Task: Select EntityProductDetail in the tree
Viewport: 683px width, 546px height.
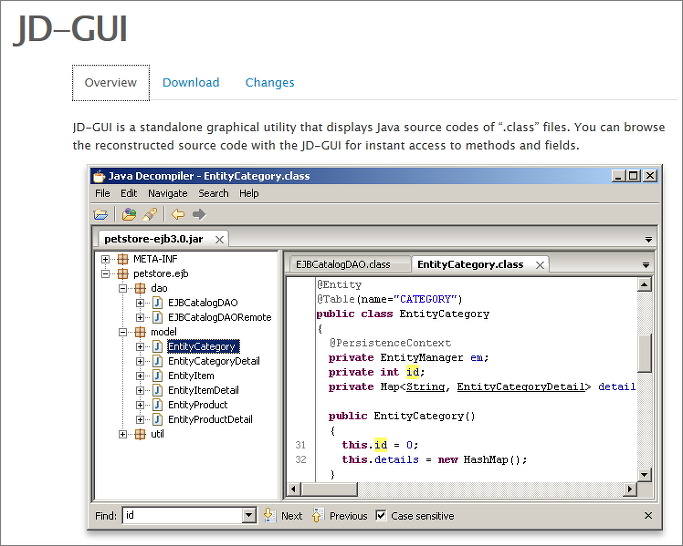Action: [x=210, y=419]
